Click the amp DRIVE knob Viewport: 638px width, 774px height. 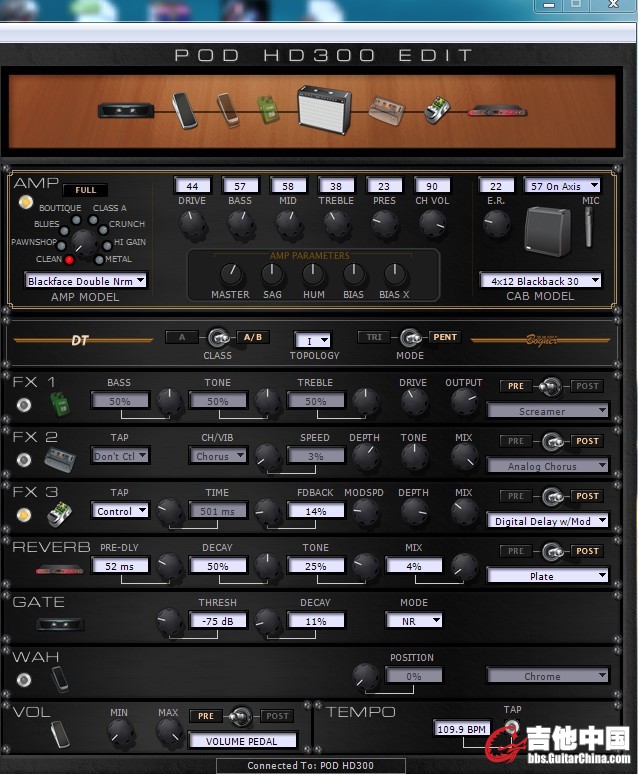(192, 223)
